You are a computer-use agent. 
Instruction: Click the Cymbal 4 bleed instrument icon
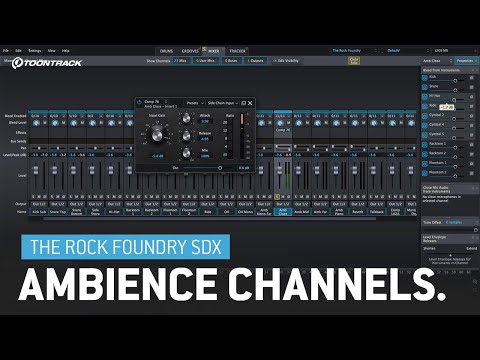click(424, 126)
